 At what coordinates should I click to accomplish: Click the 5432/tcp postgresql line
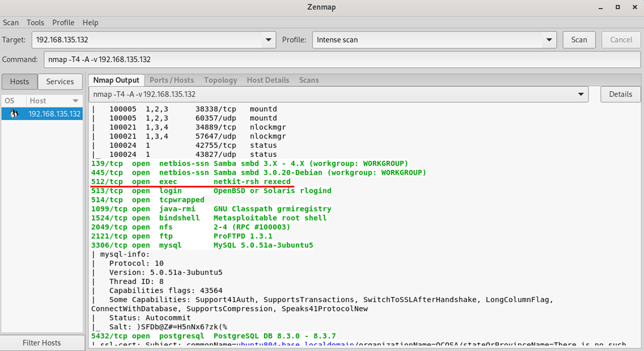(214, 336)
